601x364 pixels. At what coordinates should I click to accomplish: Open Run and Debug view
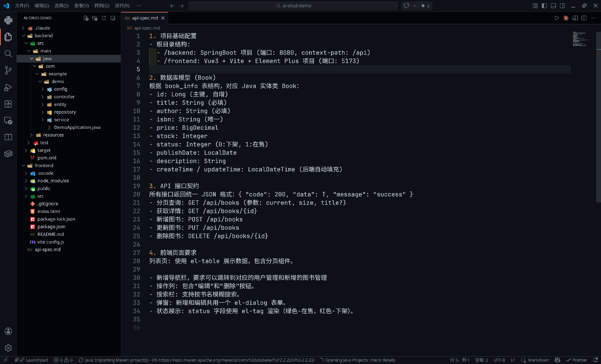pos(8,87)
